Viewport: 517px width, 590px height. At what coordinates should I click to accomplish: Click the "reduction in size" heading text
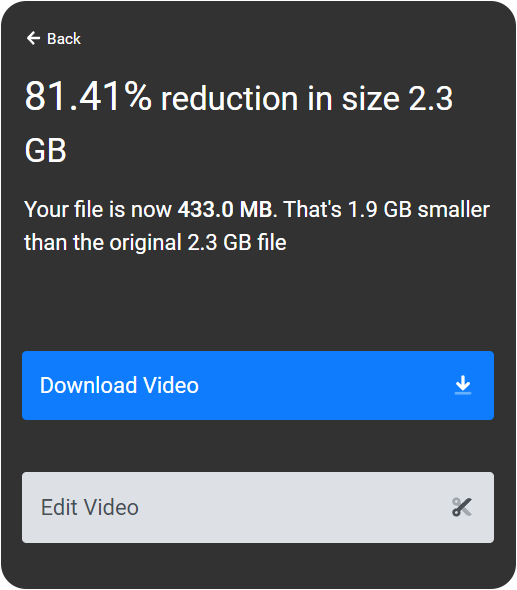pyautogui.click(x=280, y=99)
